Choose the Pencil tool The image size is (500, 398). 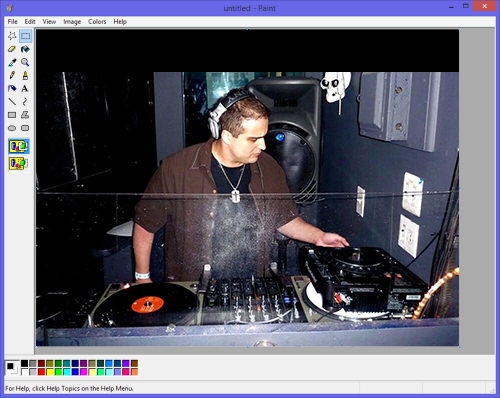(x=12, y=75)
